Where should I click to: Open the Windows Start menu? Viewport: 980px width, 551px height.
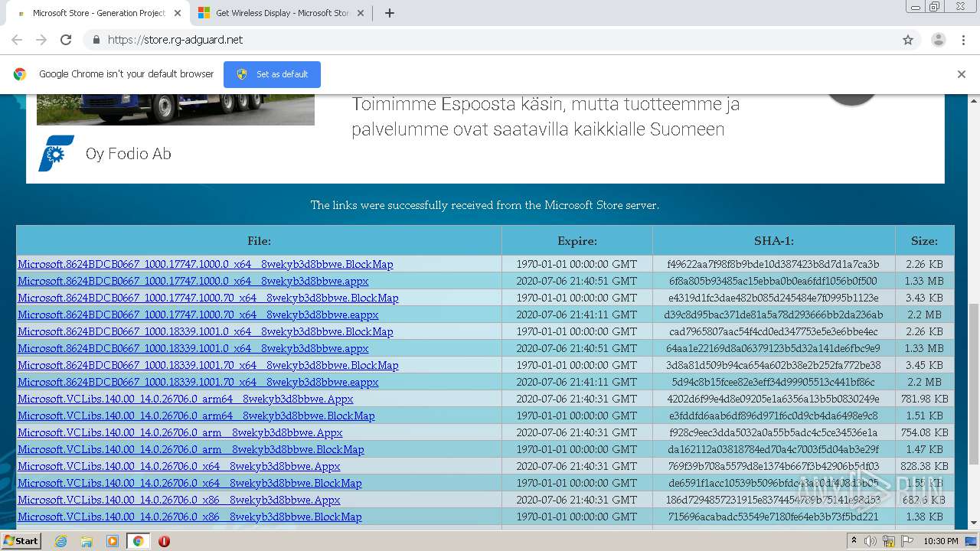point(21,540)
